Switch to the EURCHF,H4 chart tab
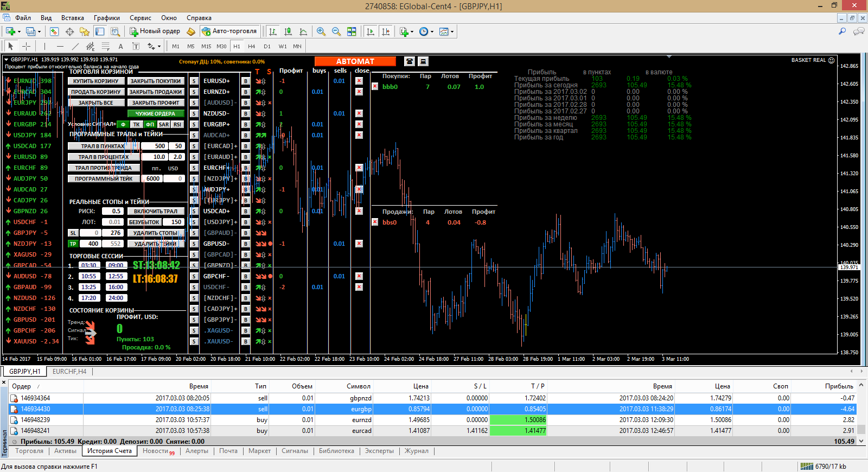 click(69, 372)
